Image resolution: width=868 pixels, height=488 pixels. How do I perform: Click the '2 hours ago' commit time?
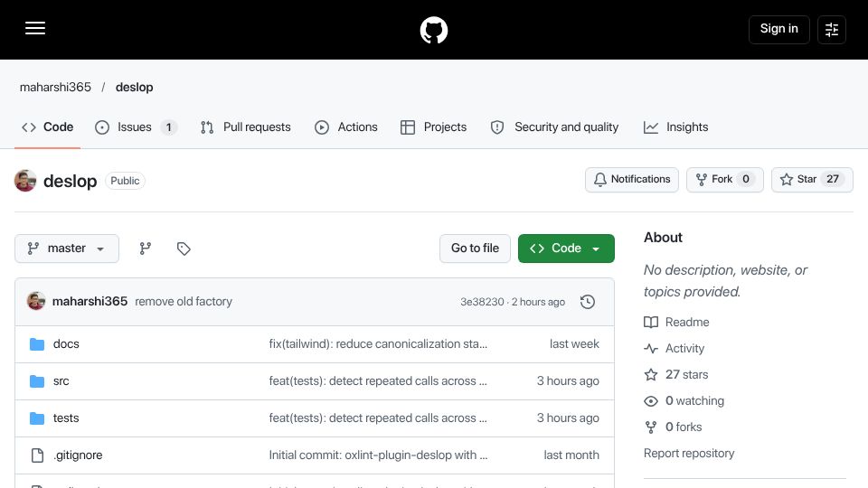click(538, 302)
